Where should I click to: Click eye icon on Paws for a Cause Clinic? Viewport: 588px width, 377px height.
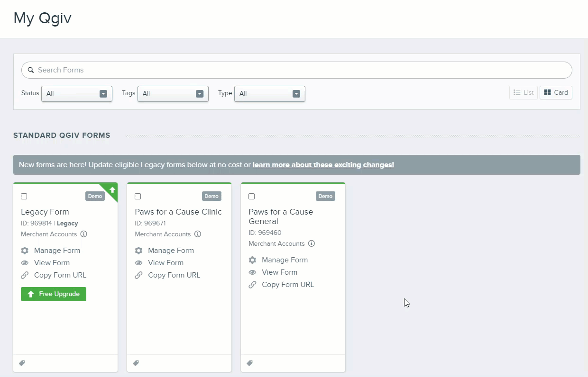[x=138, y=263]
